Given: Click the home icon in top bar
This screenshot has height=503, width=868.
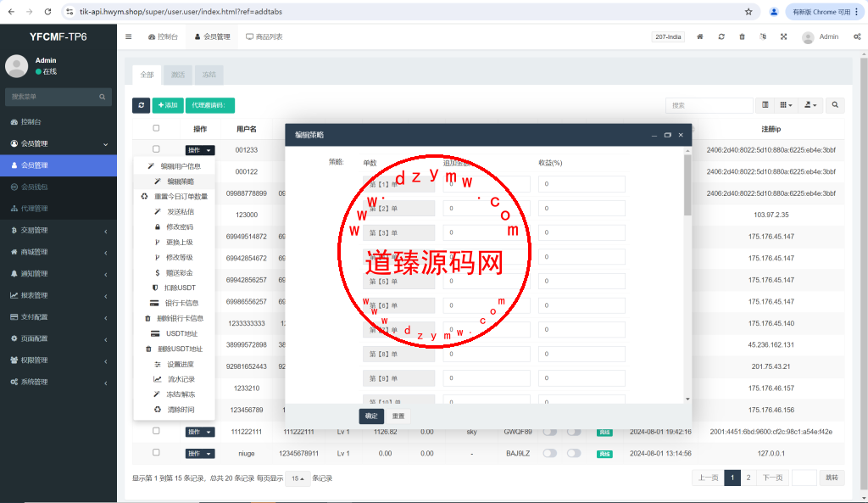Looking at the screenshot, I should 699,36.
